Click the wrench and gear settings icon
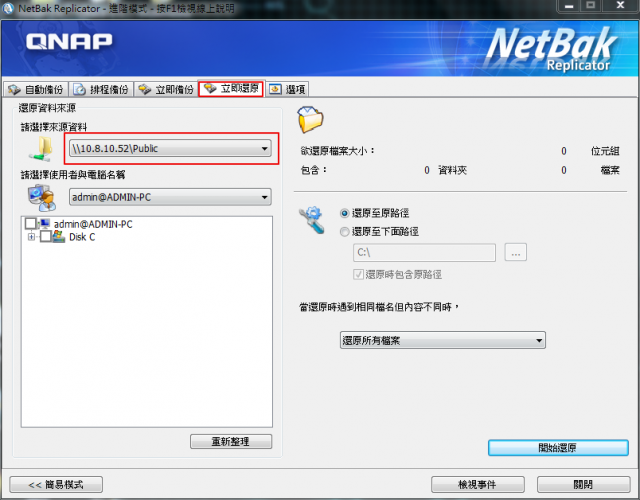 click(312, 220)
